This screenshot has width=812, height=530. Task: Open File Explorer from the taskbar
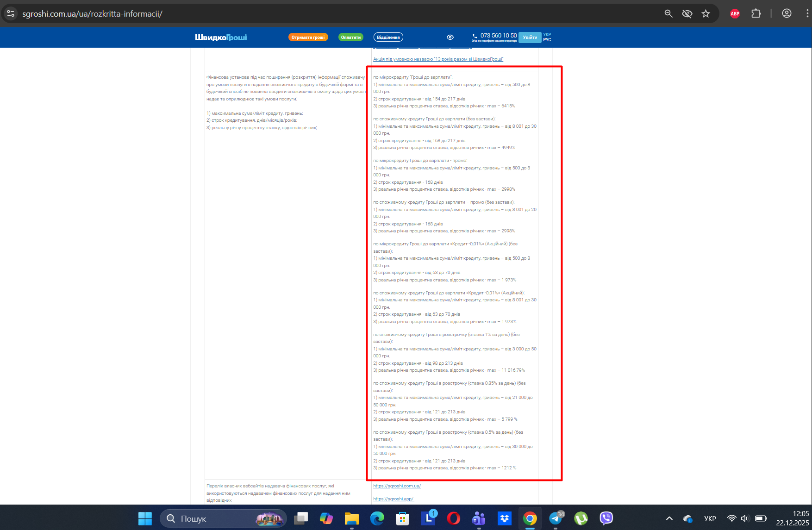coord(352,518)
